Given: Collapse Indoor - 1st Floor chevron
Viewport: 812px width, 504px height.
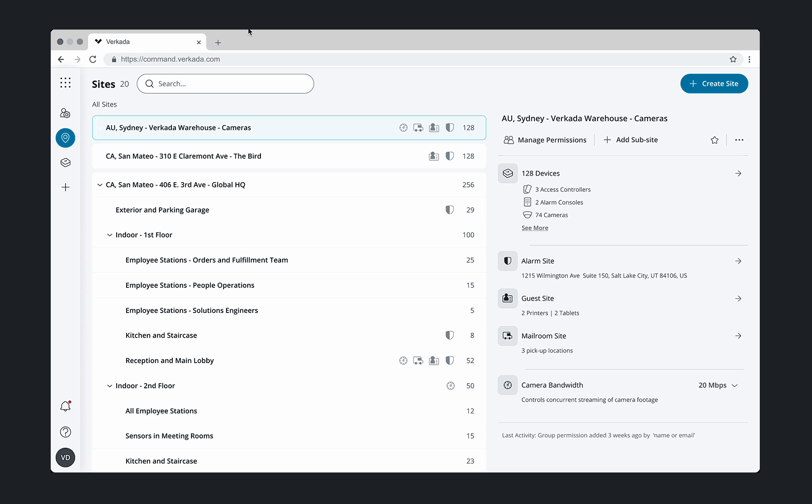Looking at the screenshot, I should click(110, 235).
